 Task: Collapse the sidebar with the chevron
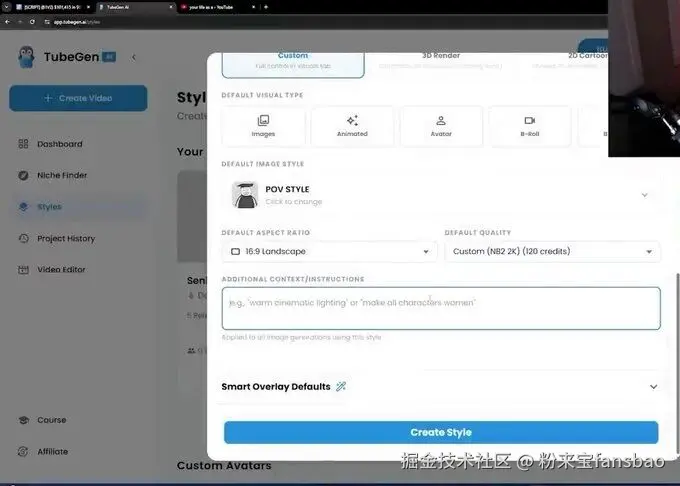coord(134,57)
